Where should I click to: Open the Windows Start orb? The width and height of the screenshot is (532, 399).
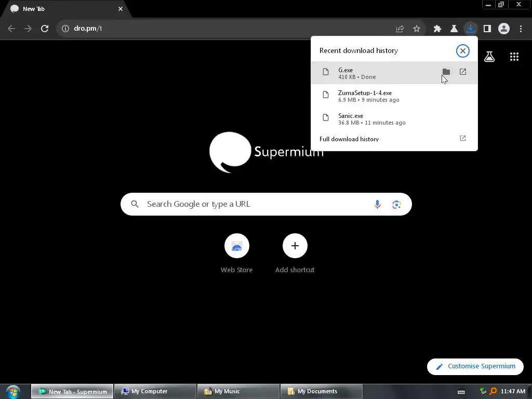point(13,392)
